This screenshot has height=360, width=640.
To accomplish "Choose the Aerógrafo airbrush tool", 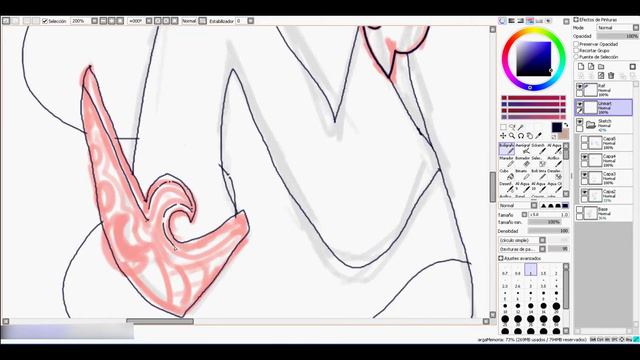I will [x=523, y=149].
